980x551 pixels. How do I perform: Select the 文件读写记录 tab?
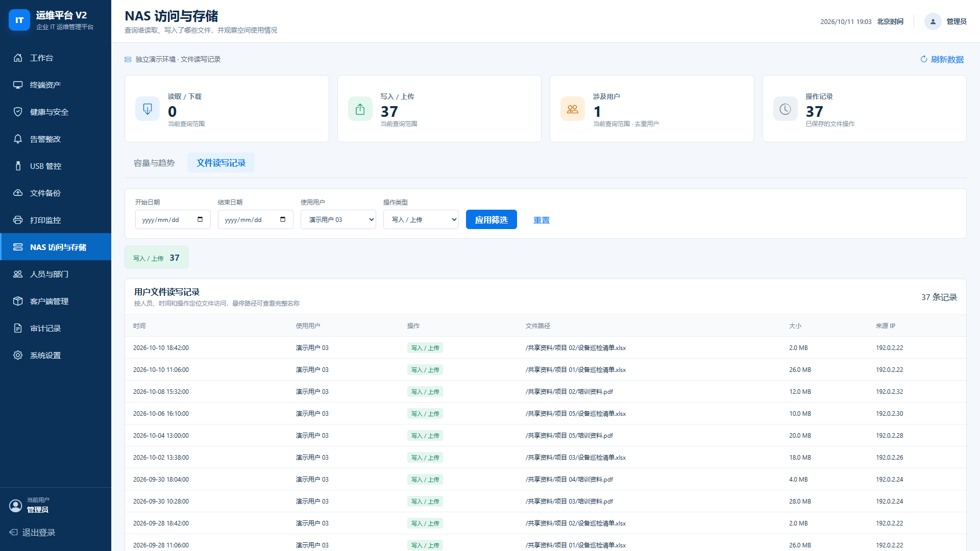click(221, 163)
